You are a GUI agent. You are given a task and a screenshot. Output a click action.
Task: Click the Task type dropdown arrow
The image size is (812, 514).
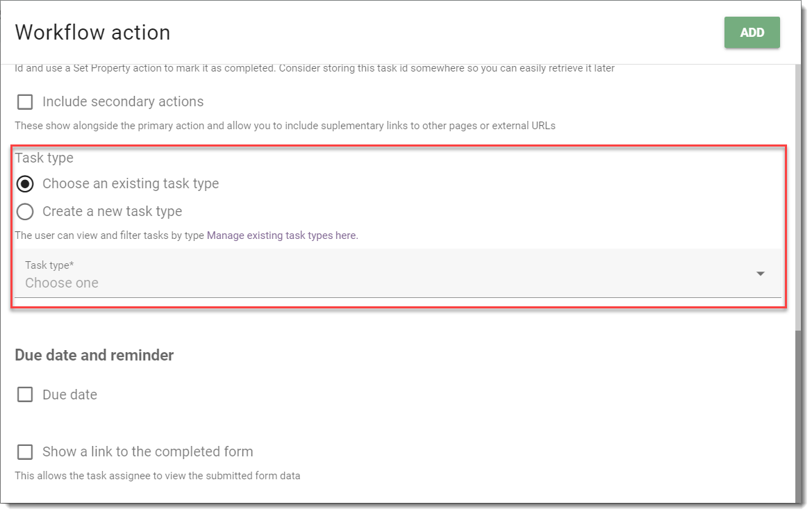pyautogui.click(x=760, y=273)
